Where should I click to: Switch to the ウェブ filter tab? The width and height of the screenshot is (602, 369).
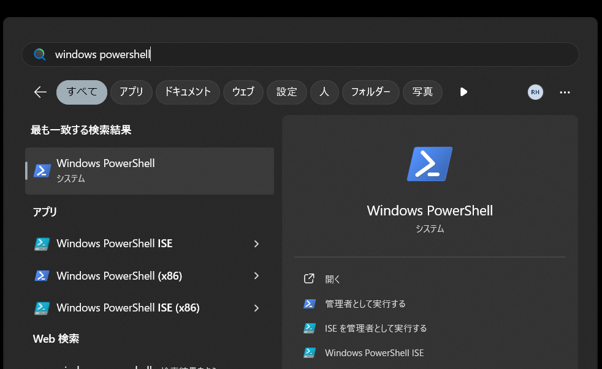[x=243, y=92]
